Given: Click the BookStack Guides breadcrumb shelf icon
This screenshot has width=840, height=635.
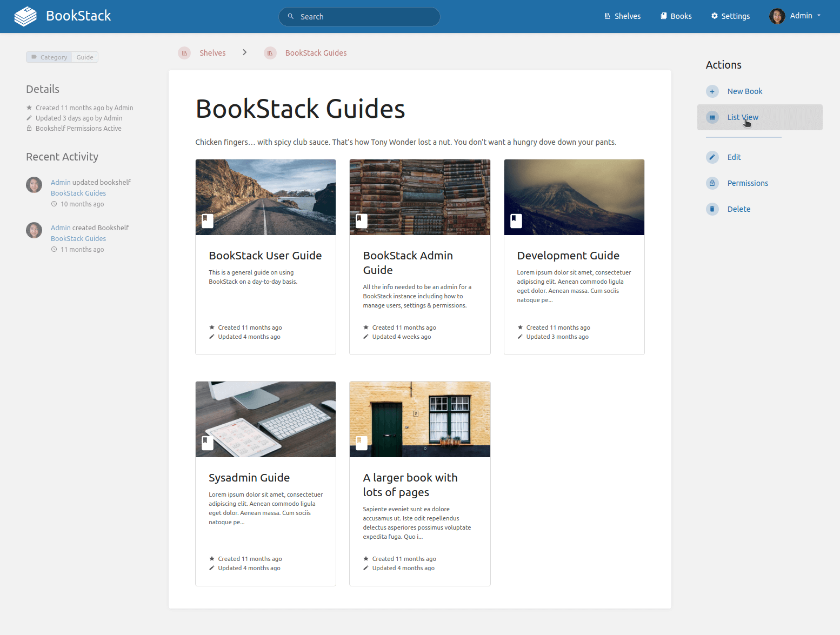Looking at the screenshot, I should click(270, 53).
